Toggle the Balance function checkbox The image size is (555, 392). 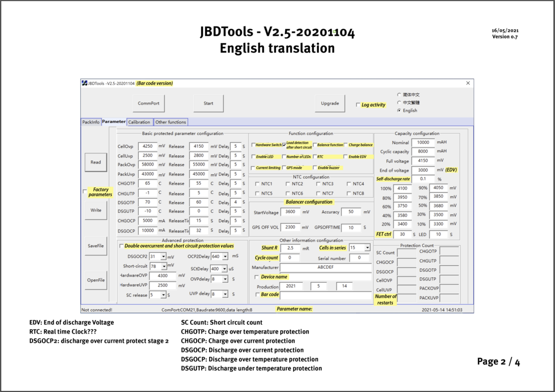[x=315, y=145]
